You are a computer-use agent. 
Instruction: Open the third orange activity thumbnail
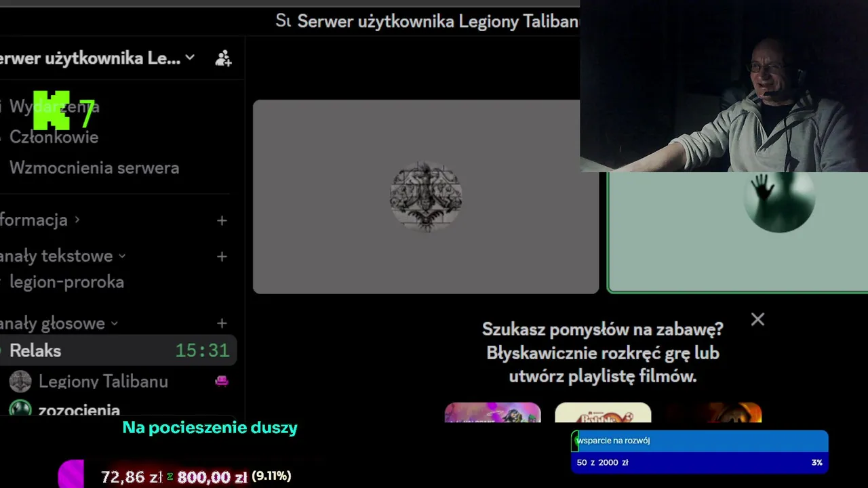[x=713, y=412]
